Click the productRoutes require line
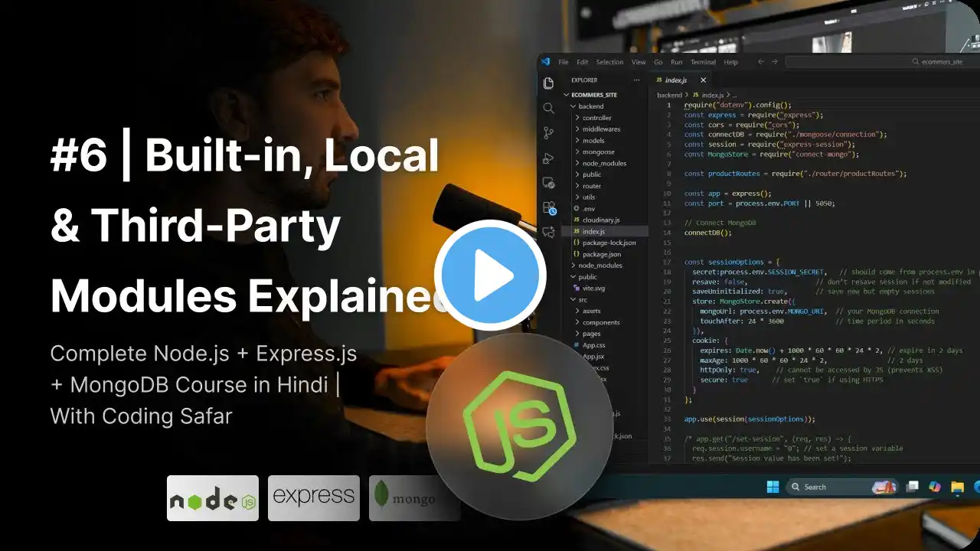This screenshot has height=551, width=980. pyautogui.click(x=795, y=174)
